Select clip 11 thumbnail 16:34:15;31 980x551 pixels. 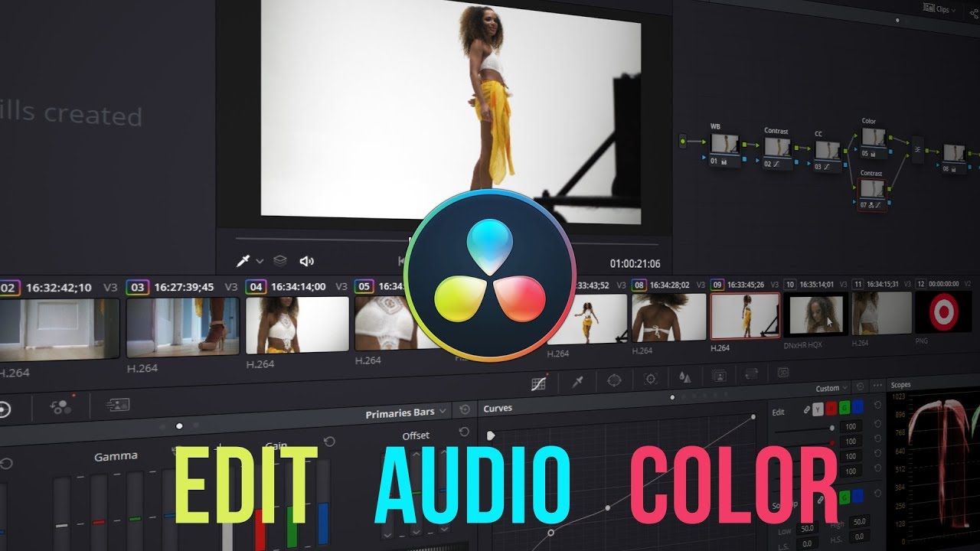coord(882,313)
